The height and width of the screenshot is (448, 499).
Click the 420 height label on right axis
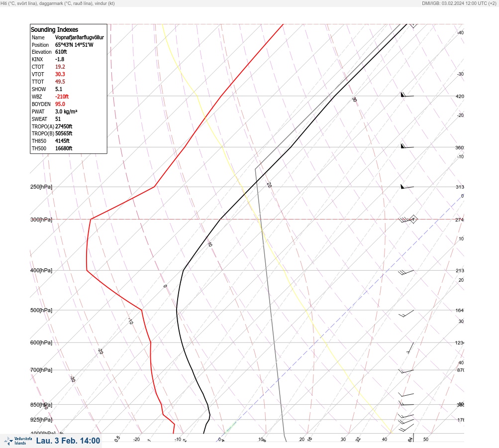(x=460, y=96)
